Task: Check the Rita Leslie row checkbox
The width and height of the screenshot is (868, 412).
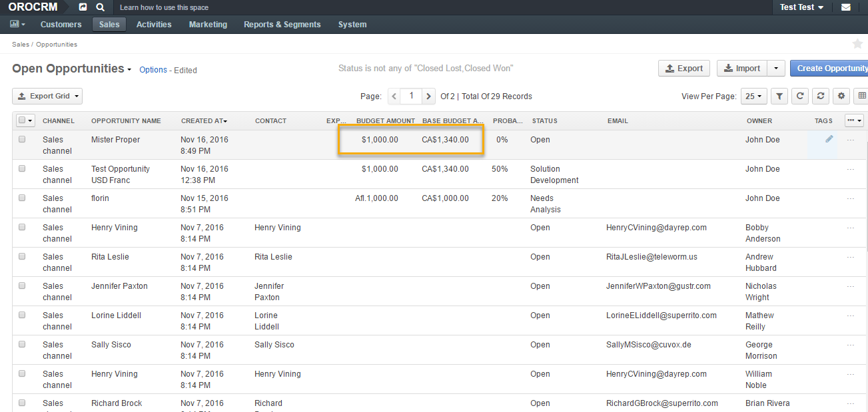Action: tap(22, 257)
